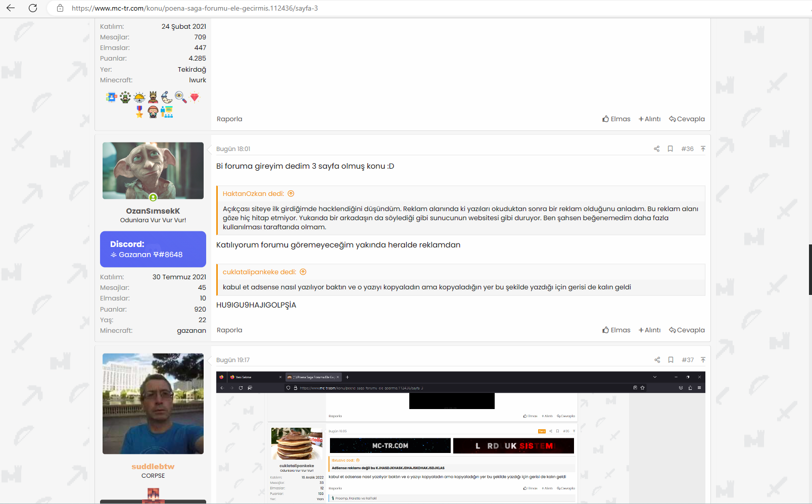Jump to top from post #37 arrow
812x504 pixels.
tap(703, 360)
